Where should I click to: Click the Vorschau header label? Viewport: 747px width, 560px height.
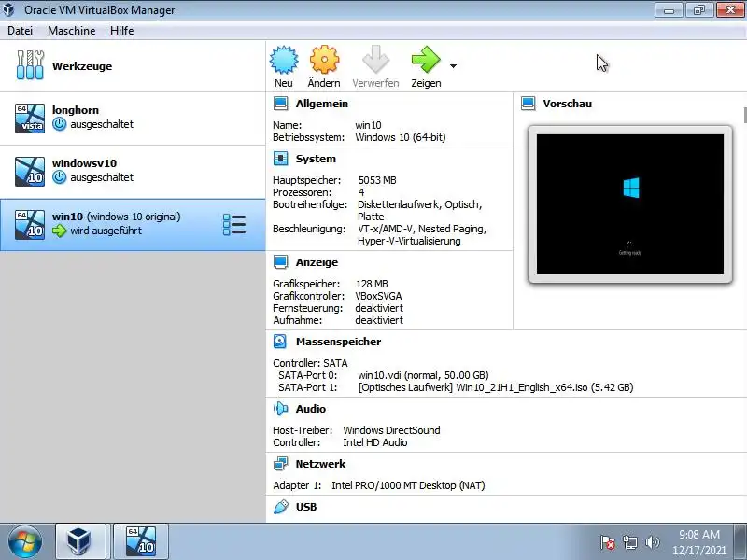pyautogui.click(x=568, y=104)
